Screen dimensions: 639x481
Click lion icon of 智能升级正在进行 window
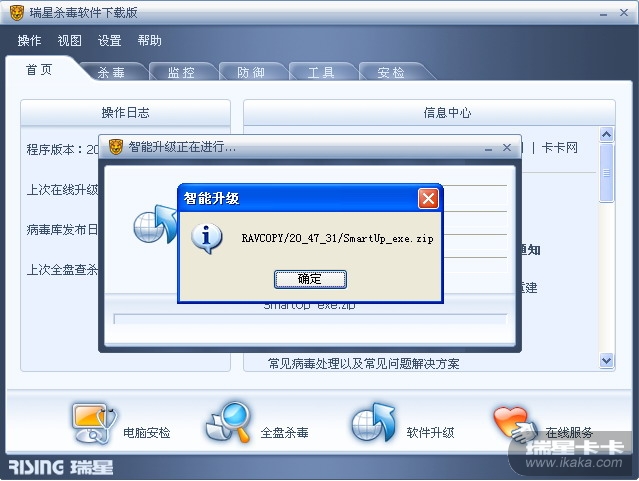point(116,147)
